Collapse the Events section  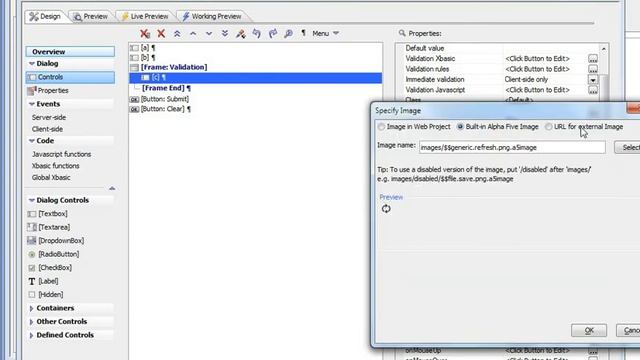(32, 104)
